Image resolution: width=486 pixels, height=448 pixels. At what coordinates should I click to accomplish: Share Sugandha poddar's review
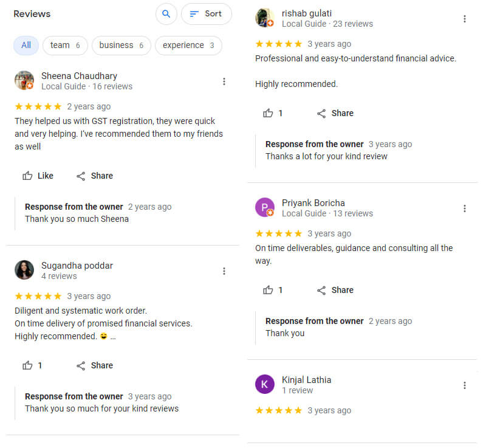95,365
